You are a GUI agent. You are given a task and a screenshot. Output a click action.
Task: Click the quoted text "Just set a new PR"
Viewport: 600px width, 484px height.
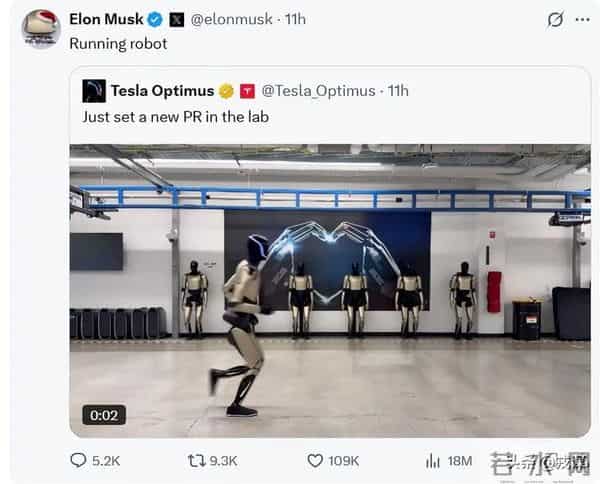click(x=176, y=117)
